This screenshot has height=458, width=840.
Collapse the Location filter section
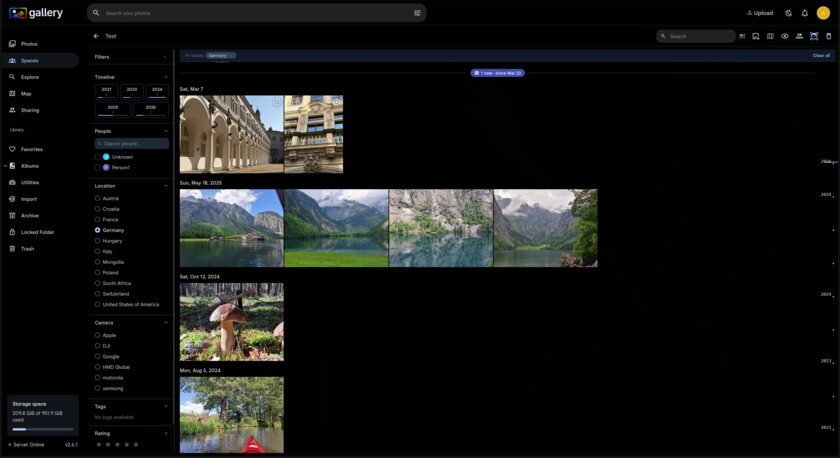(166, 186)
